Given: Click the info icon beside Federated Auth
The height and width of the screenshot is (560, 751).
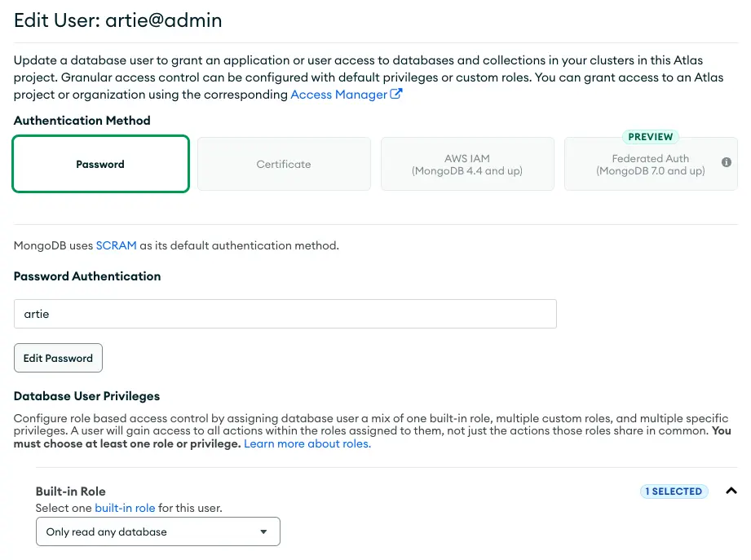Looking at the screenshot, I should tap(726, 163).
